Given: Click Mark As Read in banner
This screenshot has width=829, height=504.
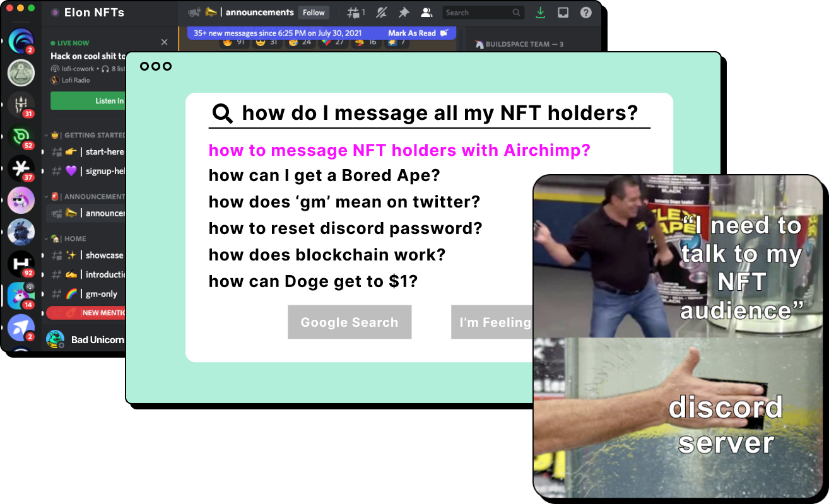Looking at the screenshot, I should (x=412, y=33).
